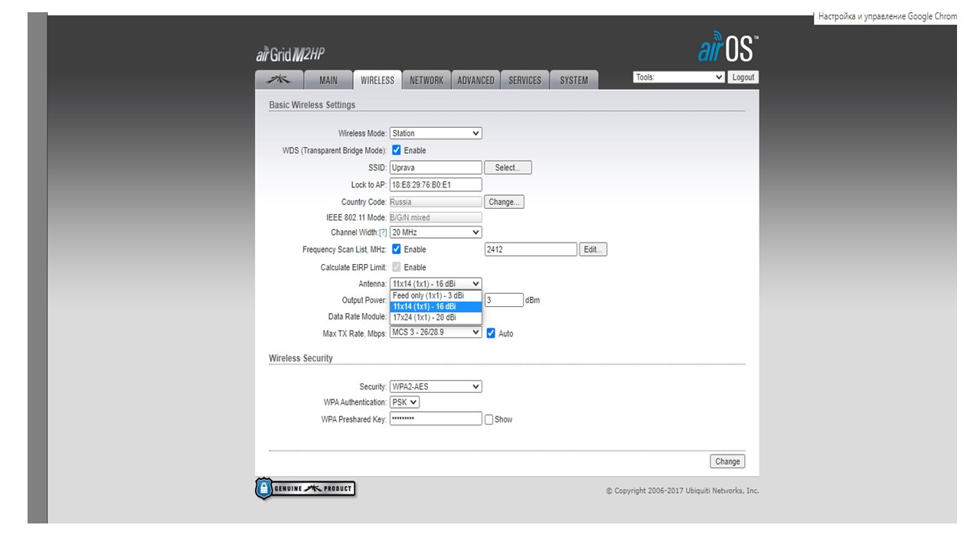Click the Genuine Product badge
This screenshot has width=980, height=551.
[305, 488]
